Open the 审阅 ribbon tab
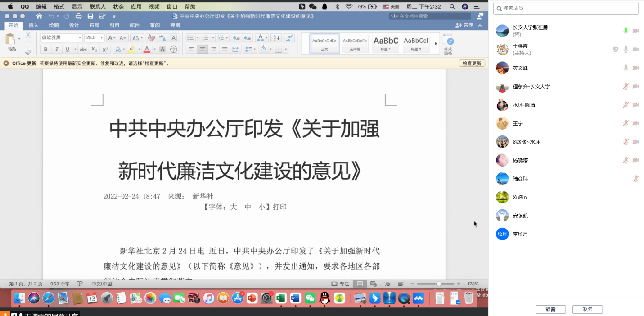The height and width of the screenshot is (316, 644). [155, 26]
